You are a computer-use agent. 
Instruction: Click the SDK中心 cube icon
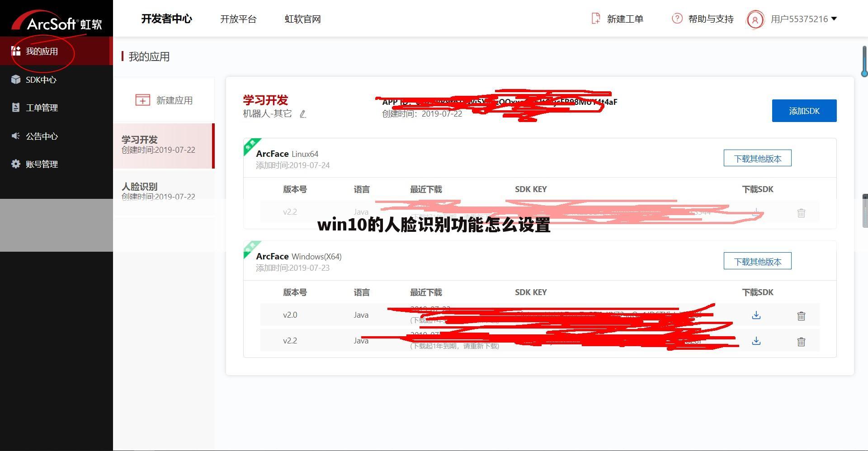point(16,80)
